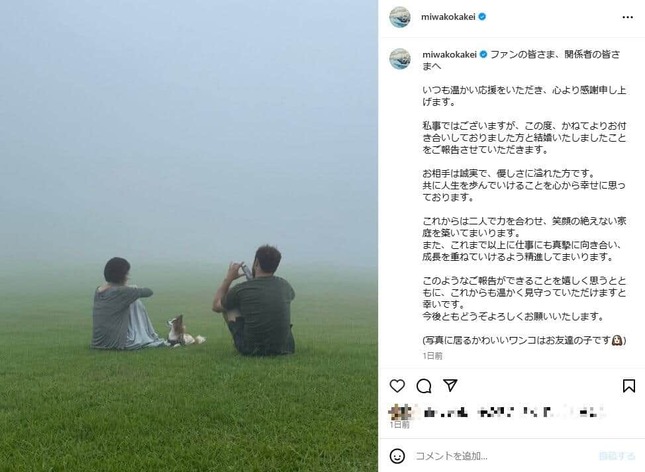Click the verified badge in header

[483, 17]
